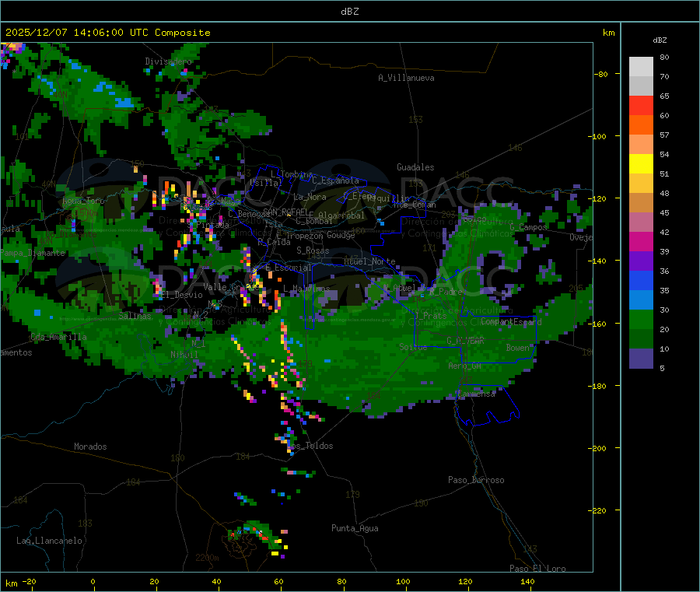Click the Nihuil map label
The width and height of the screenshot is (700, 592).
click(x=184, y=355)
